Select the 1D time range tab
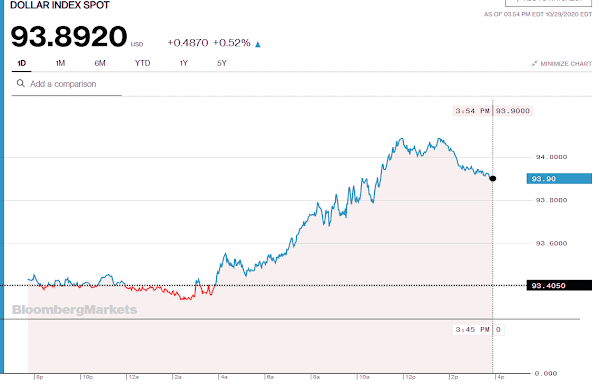This screenshot has width=600, height=385. point(21,63)
